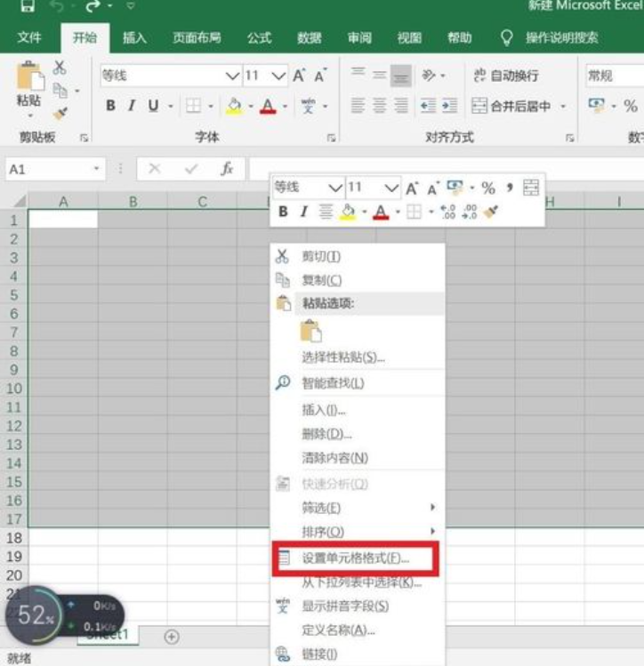Screen dimensions: 644x666
Task: Click the Redo arrow in quick access toolbar
Action: pos(93,6)
